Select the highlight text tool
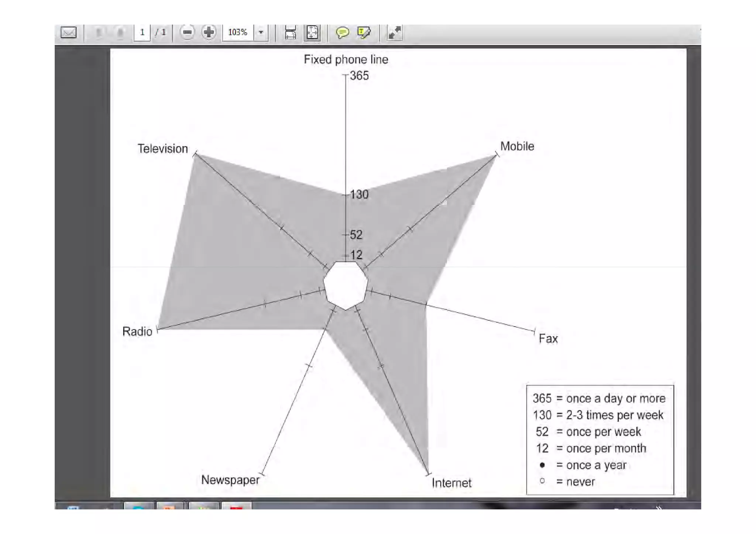The height and width of the screenshot is (534, 756). (x=364, y=32)
